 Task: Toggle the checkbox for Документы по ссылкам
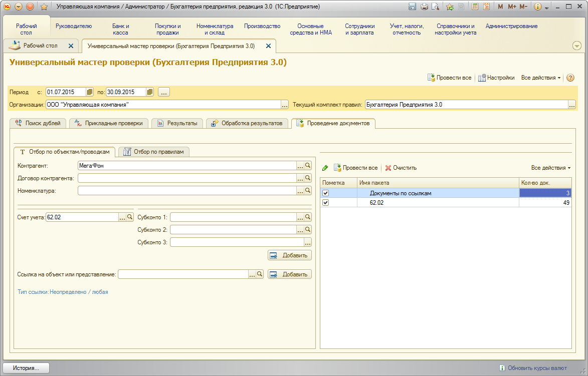tap(325, 193)
